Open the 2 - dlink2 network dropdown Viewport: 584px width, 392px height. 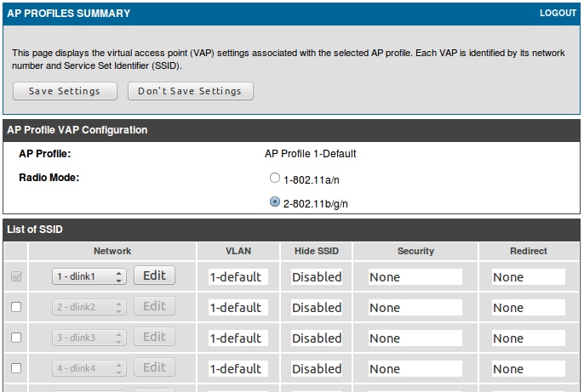point(89,307)
